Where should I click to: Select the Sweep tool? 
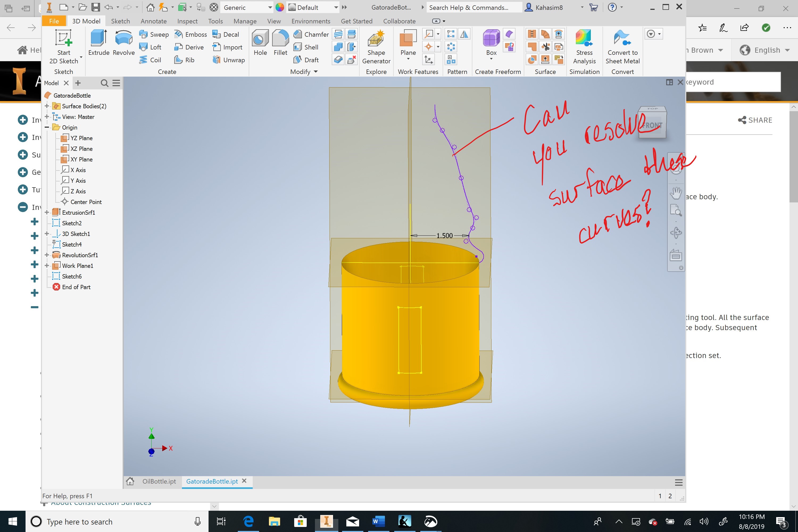click(x=154, y=34)
